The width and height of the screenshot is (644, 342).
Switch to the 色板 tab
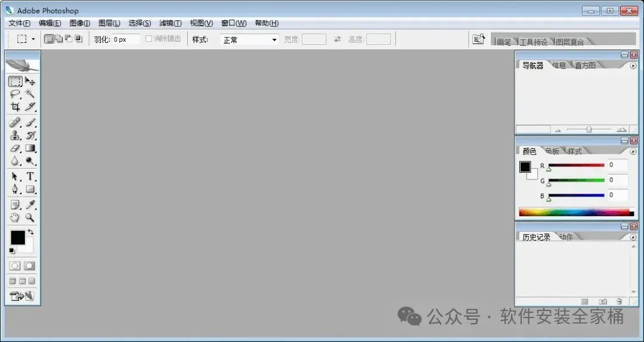(x=552, y=151)
